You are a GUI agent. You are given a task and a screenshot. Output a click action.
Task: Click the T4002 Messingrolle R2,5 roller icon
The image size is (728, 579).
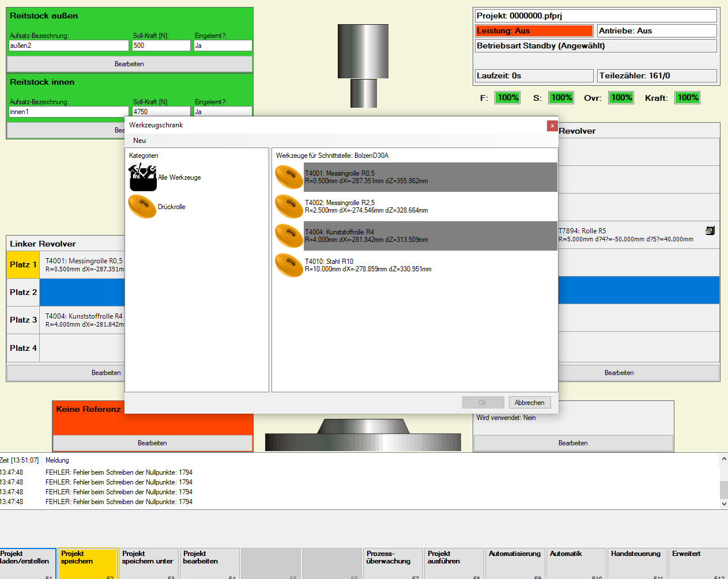(289, 206)
